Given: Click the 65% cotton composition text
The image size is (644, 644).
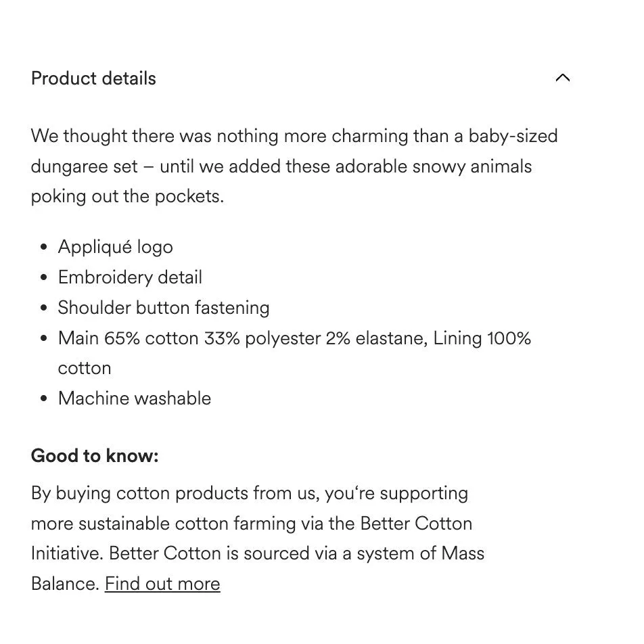Looking at the screenshot, I should 152,338.
